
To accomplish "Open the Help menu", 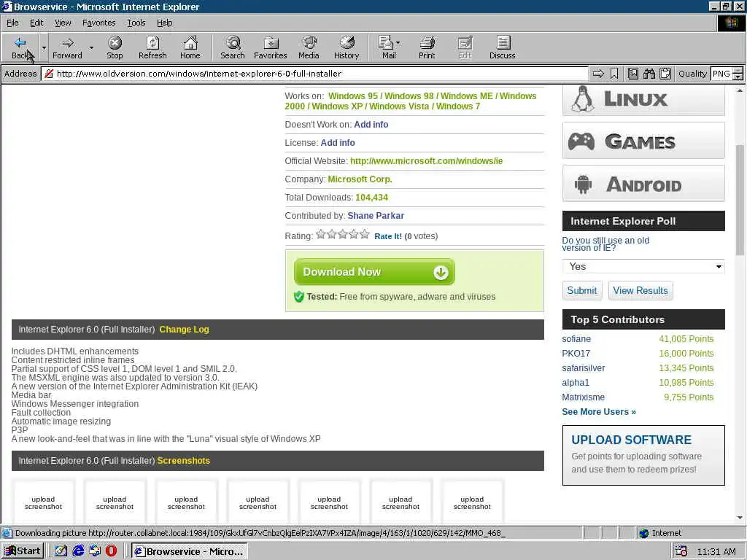I will point(164,23).
